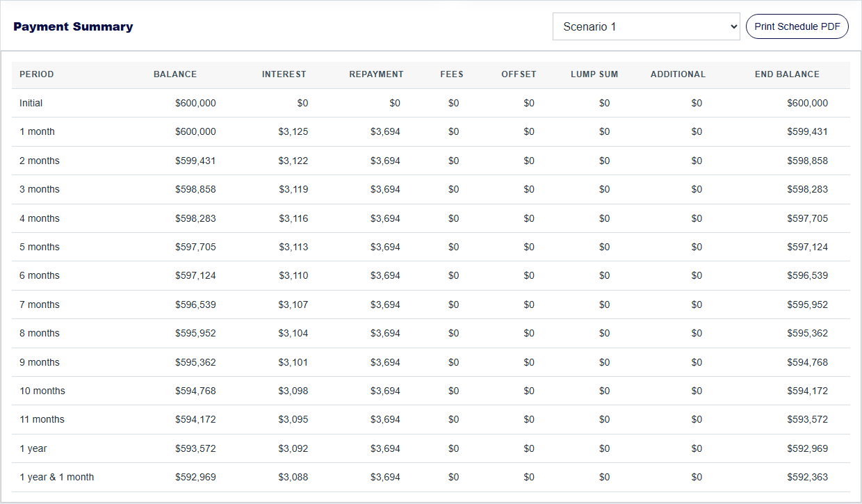
Task: Click interest value $3,110
Action: (293, 275)
